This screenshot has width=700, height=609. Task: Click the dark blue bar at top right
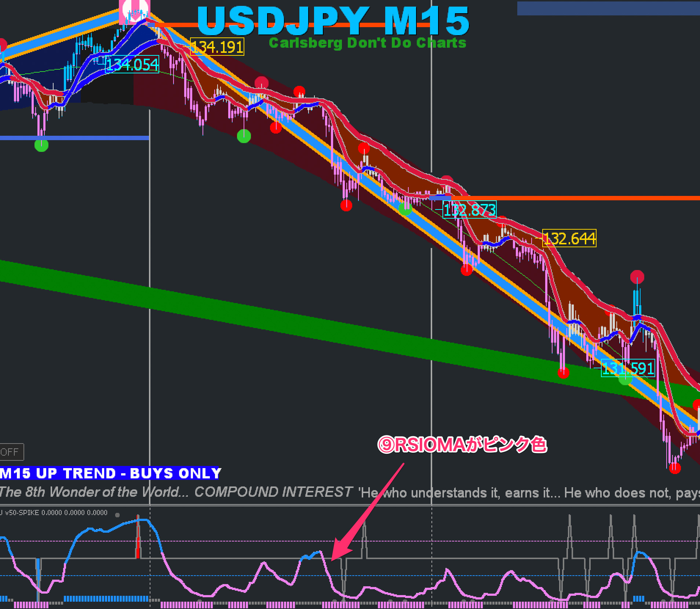[x=609, y=8]
